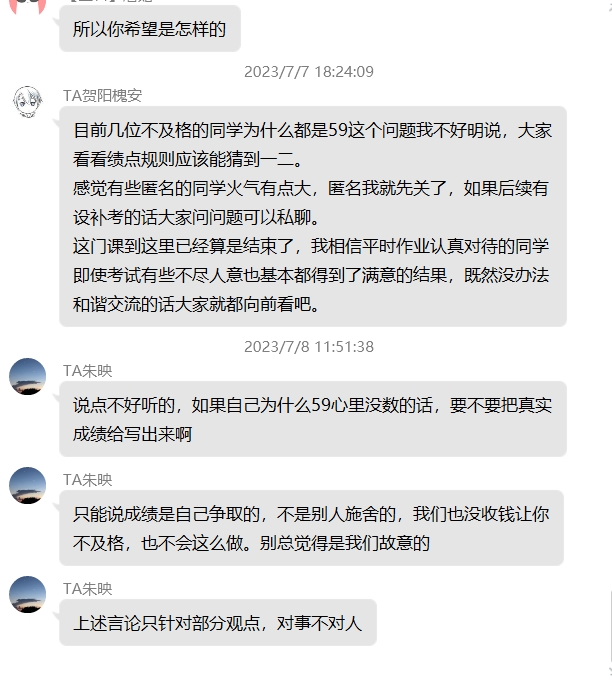Select the message '说点不好听的，如果自己为什么59'

313,419
